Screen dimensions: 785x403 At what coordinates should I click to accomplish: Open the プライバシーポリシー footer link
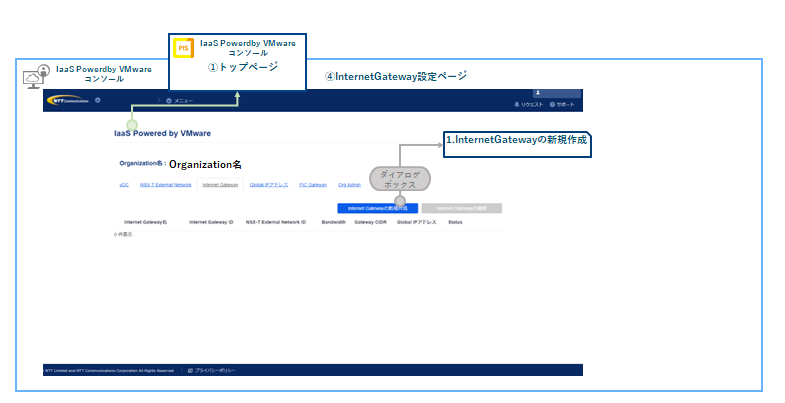click(211, 370)
